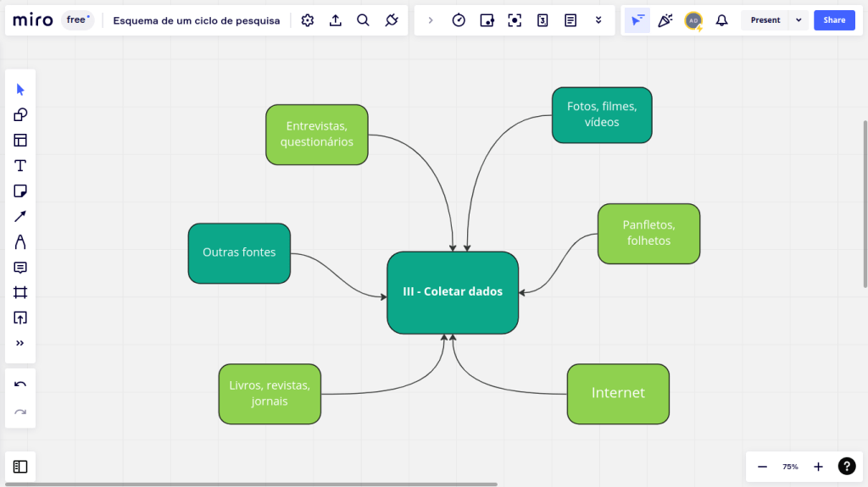
Task: Open the Present dropdown arrow
Action: click(x=798, y=20)
